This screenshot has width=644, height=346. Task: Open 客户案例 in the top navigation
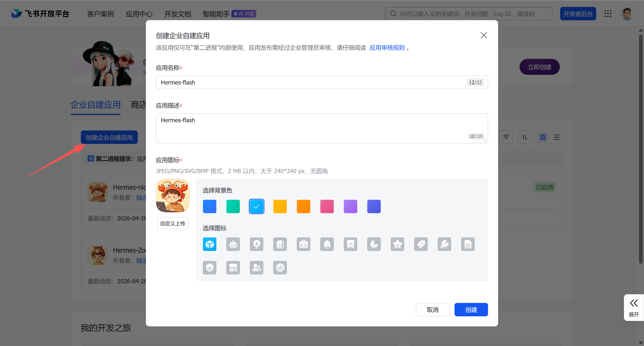100,14
